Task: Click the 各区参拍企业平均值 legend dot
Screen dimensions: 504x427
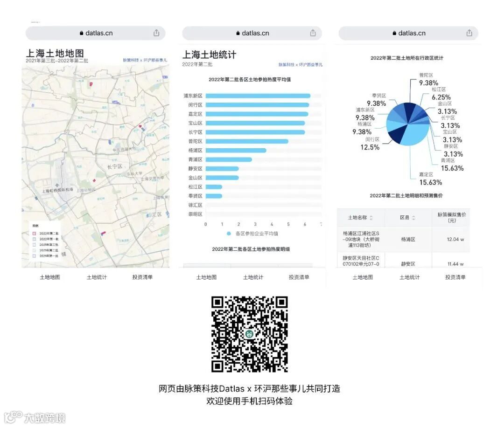Action: [229, 234]
